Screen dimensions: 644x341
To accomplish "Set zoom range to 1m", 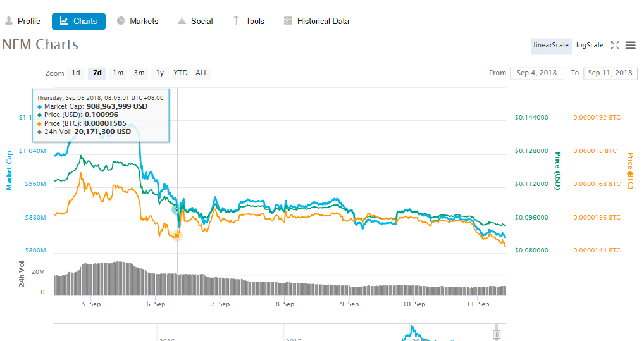I will pos(118,73).
